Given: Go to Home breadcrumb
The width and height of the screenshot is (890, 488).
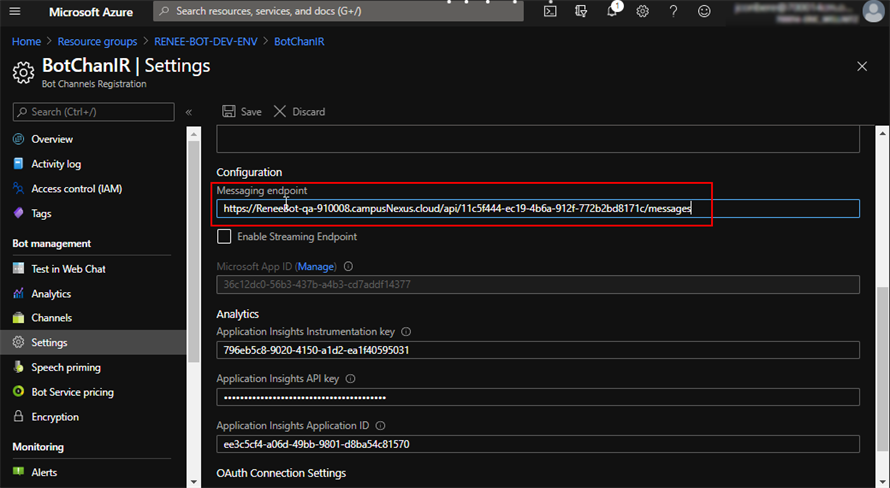Looking at the screenshot, I should [26, 41].
